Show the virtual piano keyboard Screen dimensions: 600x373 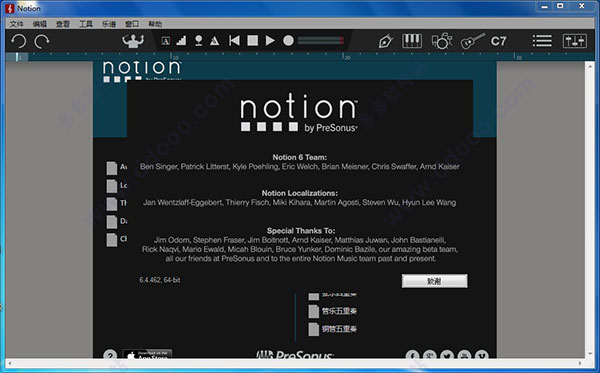pyautogui.click(x=412, y=41)
